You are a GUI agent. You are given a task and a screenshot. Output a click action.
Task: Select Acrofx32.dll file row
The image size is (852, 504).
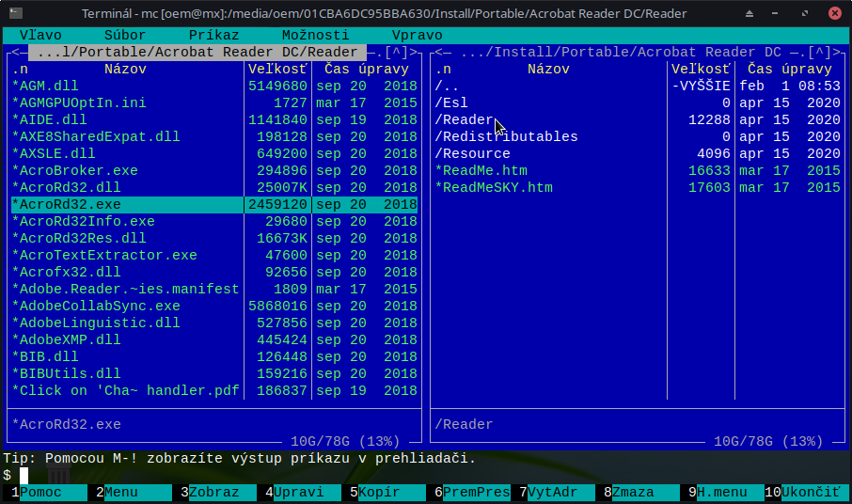click(x=214, y=272)
